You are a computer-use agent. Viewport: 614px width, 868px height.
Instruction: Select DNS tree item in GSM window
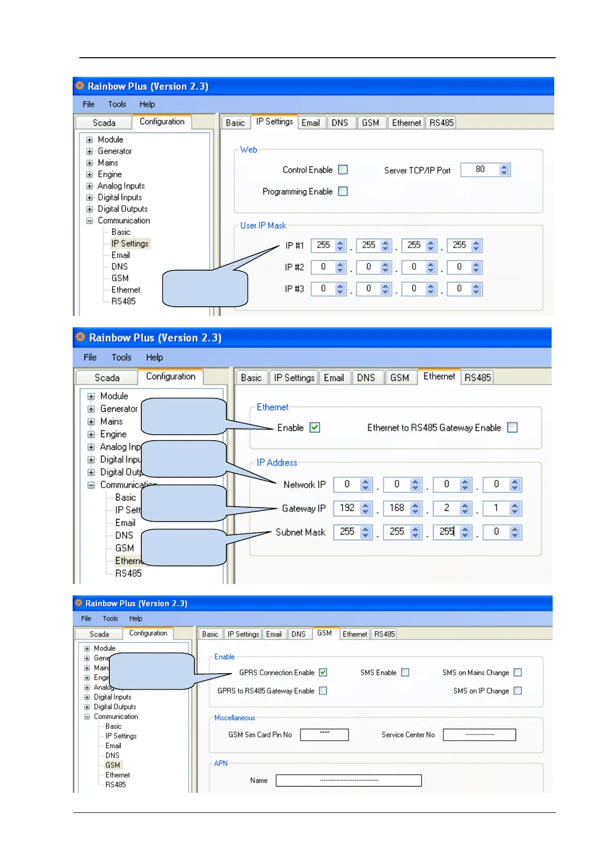[112, 756]
